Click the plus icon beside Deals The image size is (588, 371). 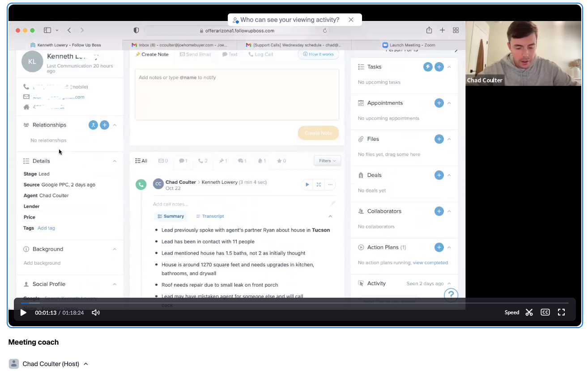click(x=439, y=175)
